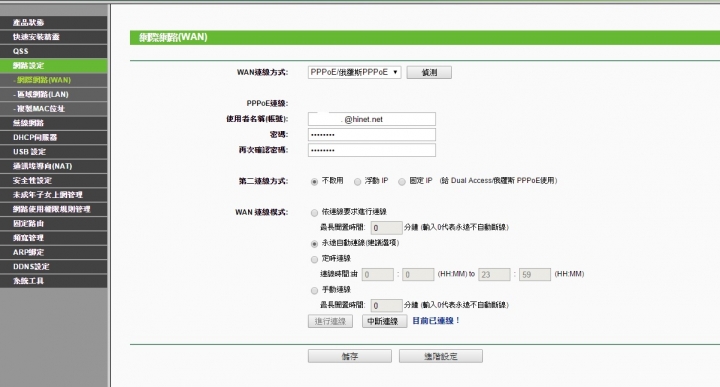Open DHCP伺服器 sidebar item
This screenshot has width=720, height=387.
(x=54, y=137)
